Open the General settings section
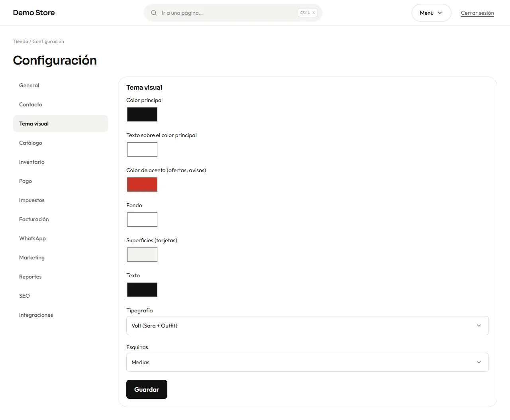The height and width of the screenshot is (420, 510). pos(61,85)
